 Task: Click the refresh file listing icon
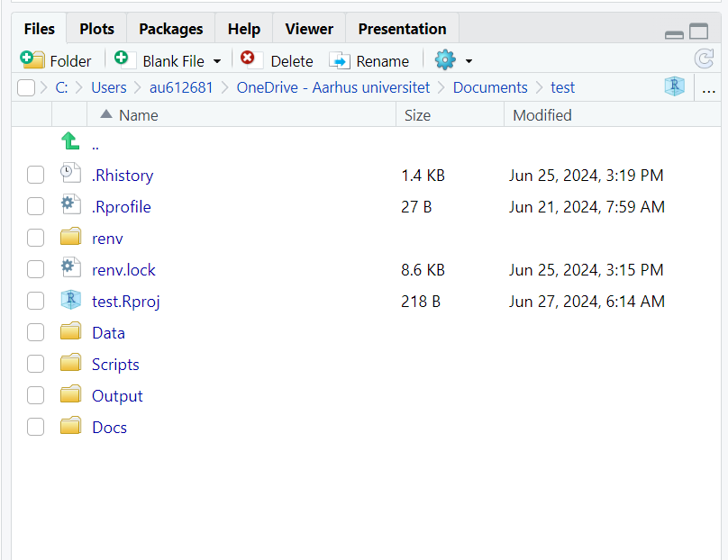[x=704, y=59]
